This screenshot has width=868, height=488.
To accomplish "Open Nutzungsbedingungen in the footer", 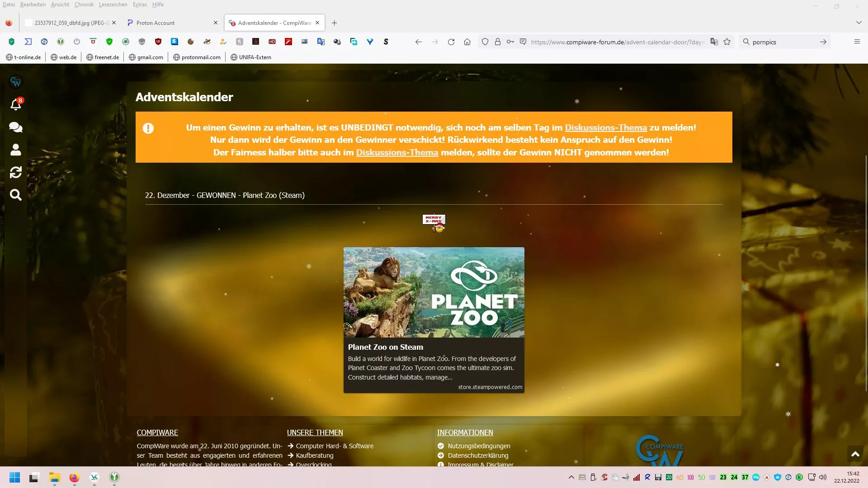I will (x=479, y=446).
